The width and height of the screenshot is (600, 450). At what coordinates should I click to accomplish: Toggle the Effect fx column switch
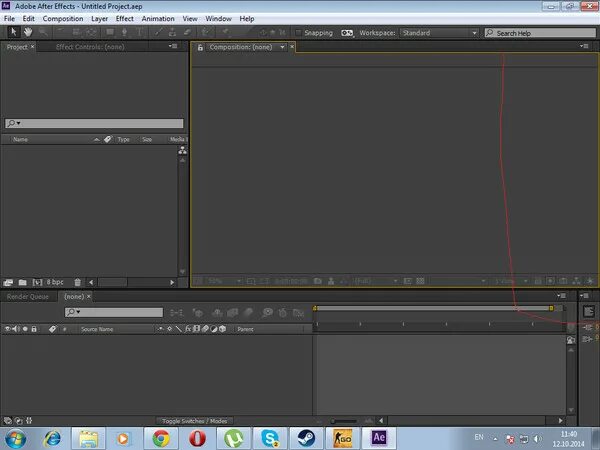pyautogui.click(x=188, y=329)
